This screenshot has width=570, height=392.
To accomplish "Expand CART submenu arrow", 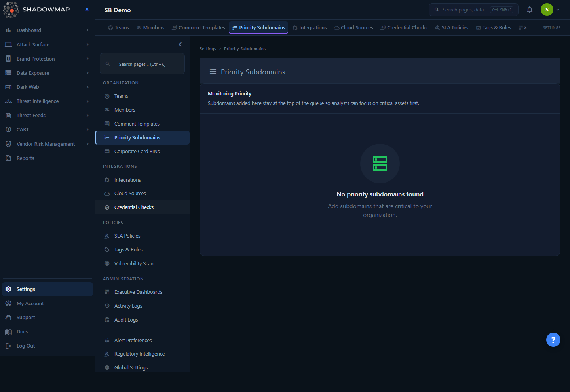I will pyautogui.click(x=87, y=129).
